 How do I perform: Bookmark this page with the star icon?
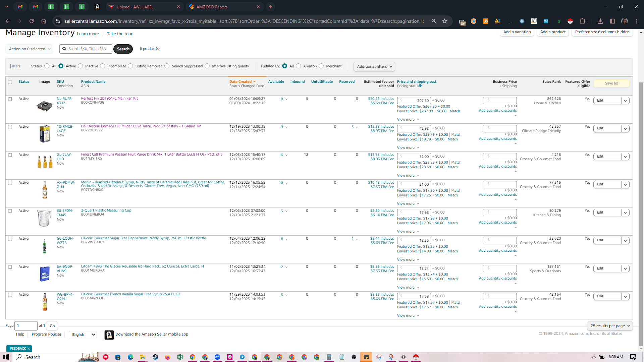click(445, 21)
